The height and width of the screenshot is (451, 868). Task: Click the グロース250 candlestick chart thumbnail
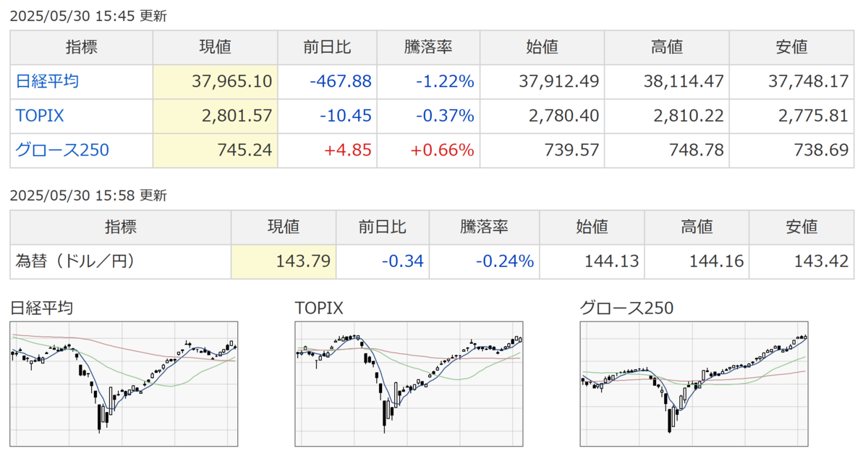[694, 384]
